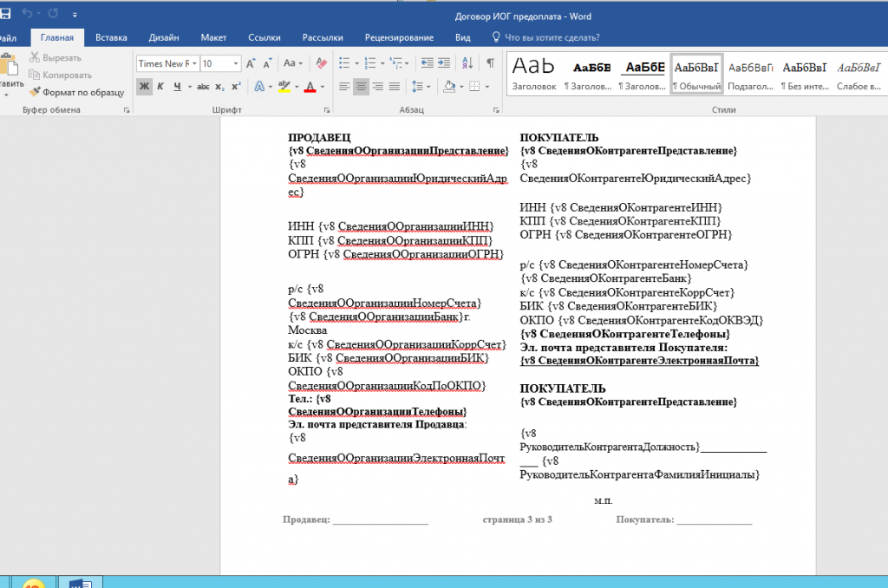Apply the Подзаголовок style
The width and height of the screenshot is (888, 588).
tap(750, 74)
